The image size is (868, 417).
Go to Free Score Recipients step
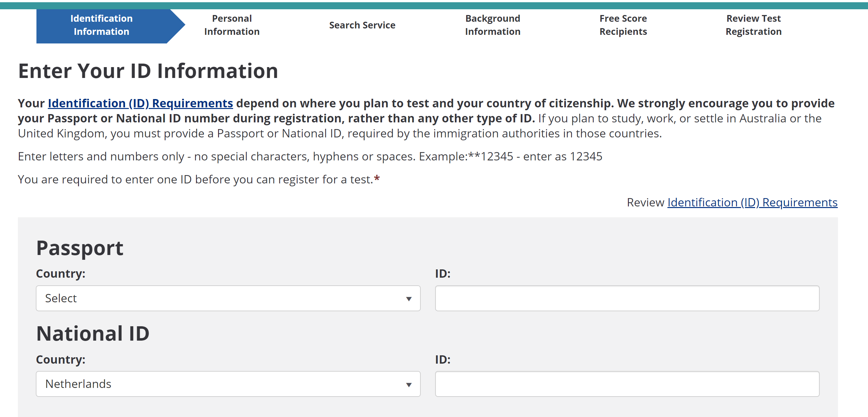pyautogui.click(x=623, y=25)
